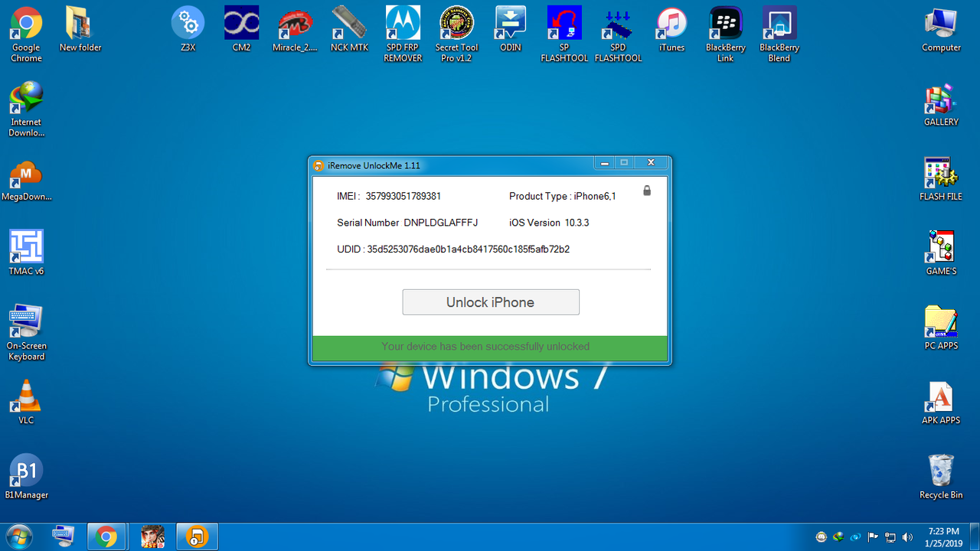Click the serial number DNPLDGLAFFFJ

point(440,223)
